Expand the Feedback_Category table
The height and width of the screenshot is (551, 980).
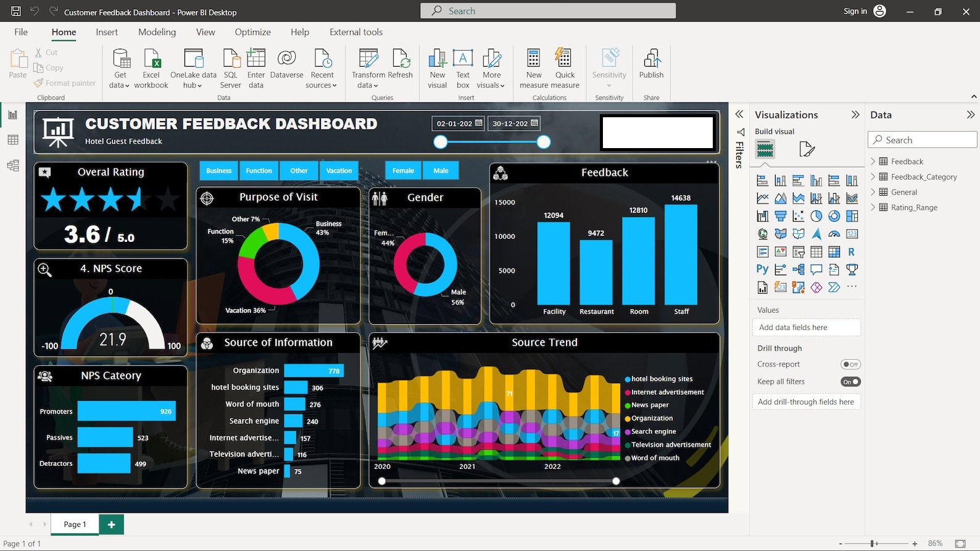(873, 176)
